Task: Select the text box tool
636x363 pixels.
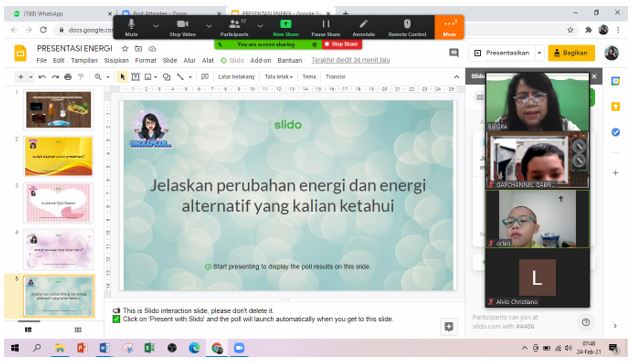Action: pyautogui.click(x=135, y=77)
